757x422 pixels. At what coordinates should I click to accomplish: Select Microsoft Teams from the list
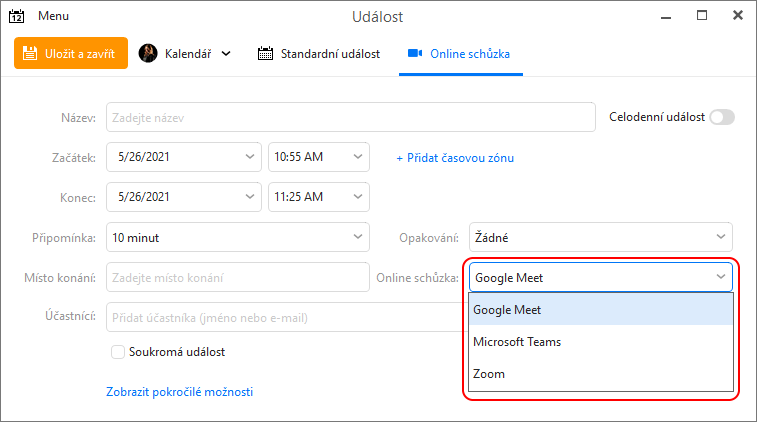(601, 342)
